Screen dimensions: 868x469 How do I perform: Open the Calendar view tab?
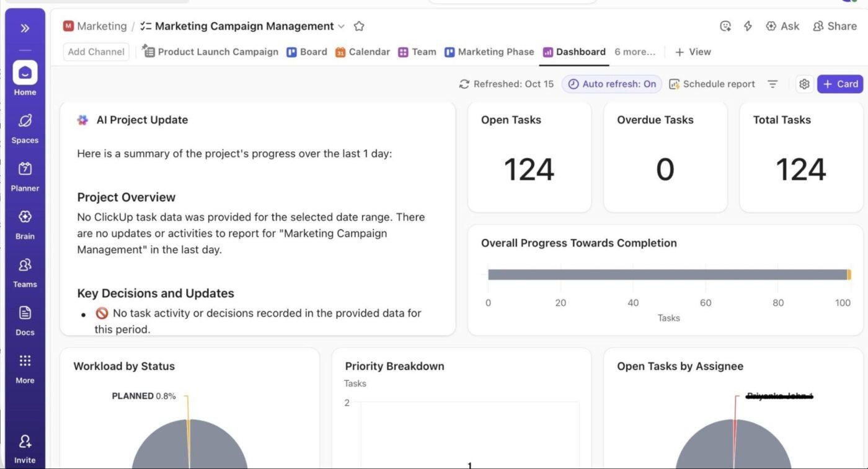point(363,51)
